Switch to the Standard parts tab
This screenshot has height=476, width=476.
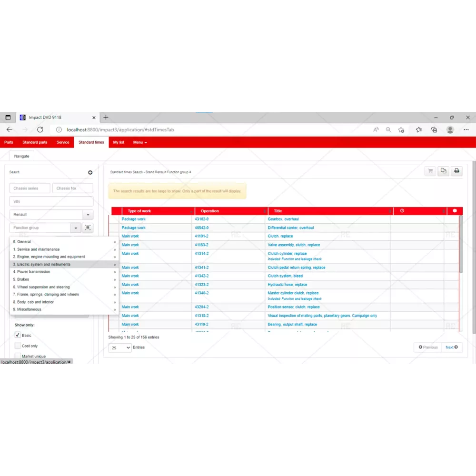pos(35,142)
